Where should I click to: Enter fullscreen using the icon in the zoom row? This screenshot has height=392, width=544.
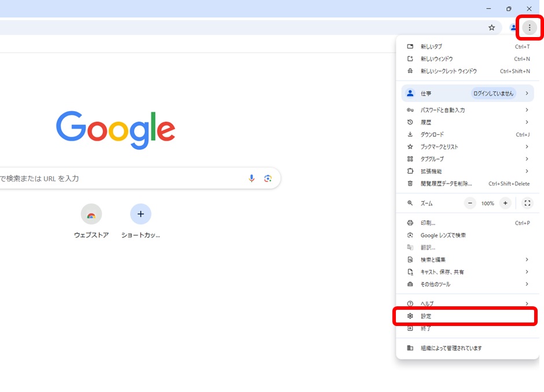point(527,203)
